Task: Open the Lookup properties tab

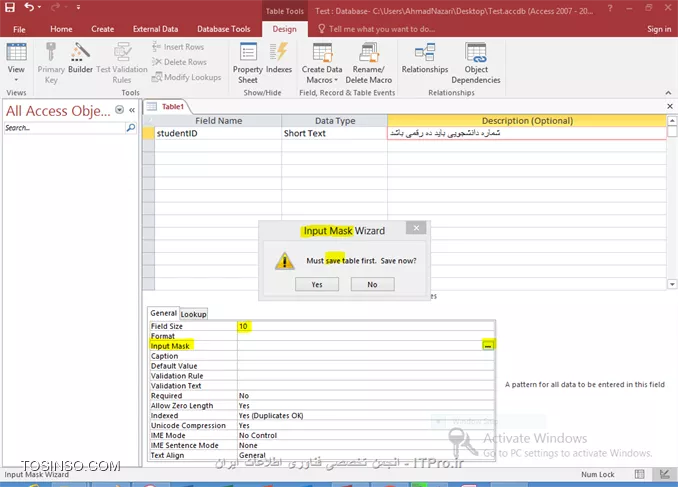Action: (193, 314)
